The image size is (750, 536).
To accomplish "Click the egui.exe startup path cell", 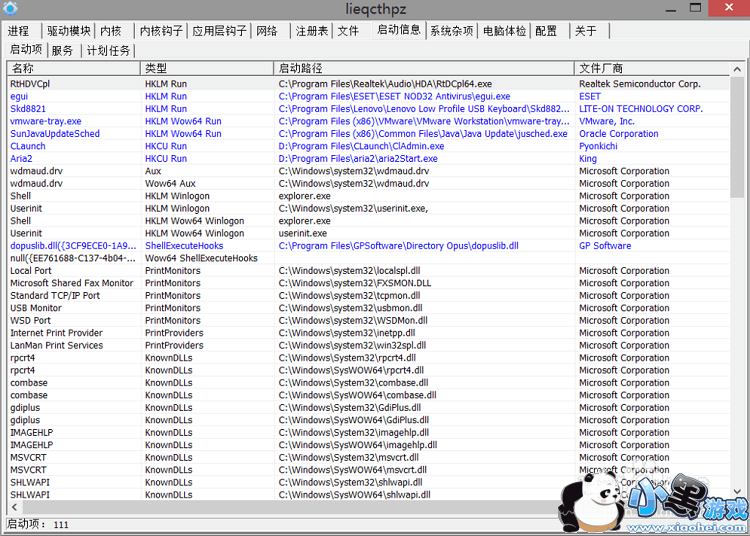I will [x=394, y=96].
